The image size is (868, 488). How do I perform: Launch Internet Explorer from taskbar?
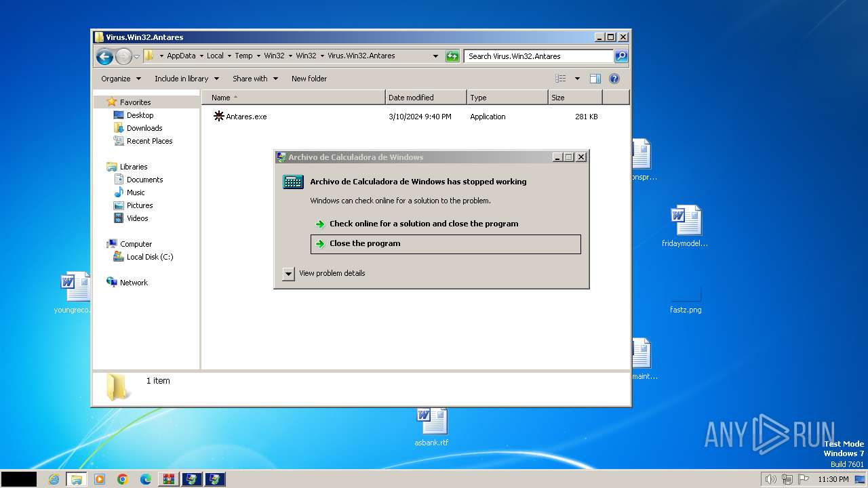pos(54,479)
